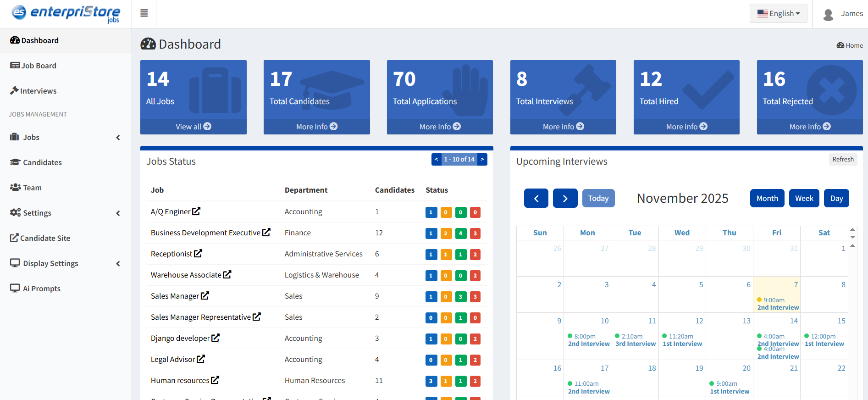Open the 12:00pm 1st Interview on November 15
This screenshot has height=400, width=868.
tap(824, 340)
